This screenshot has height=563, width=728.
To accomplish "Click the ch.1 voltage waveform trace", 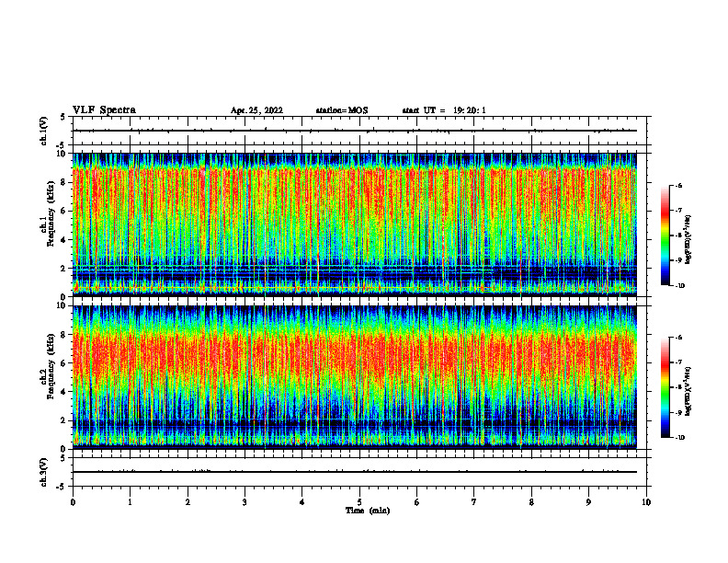I will [x=354, y=131].
